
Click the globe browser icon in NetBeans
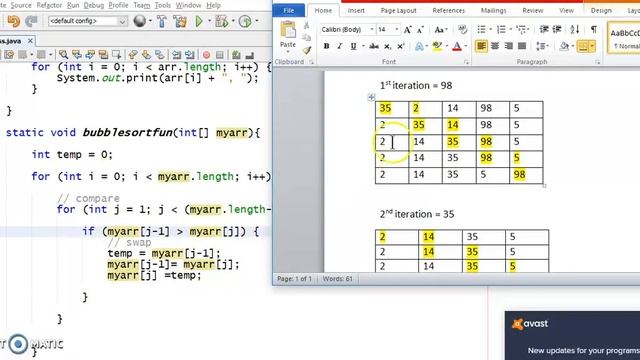tap(140, 21)
